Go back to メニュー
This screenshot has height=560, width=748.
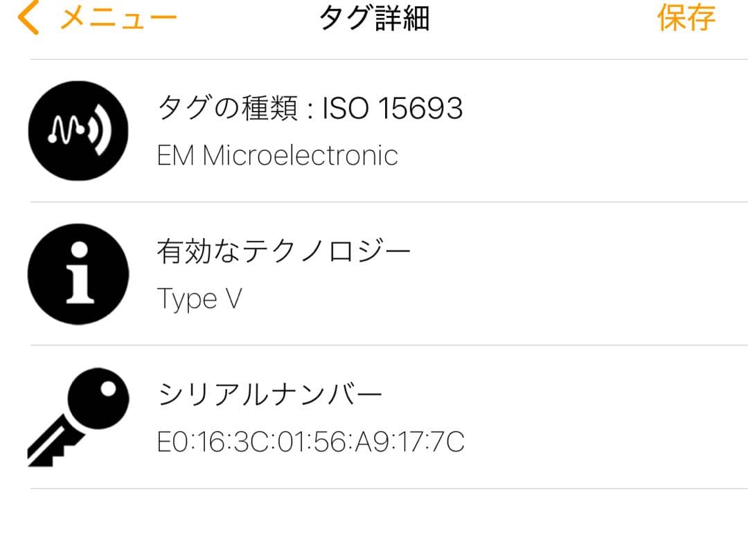click(x=118, y=19)
